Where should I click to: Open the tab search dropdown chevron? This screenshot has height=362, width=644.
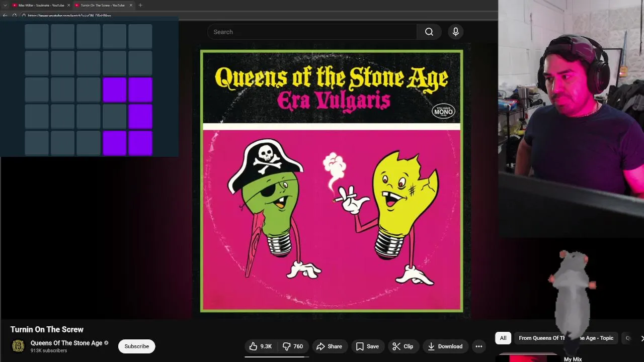(x=5, y=5)
